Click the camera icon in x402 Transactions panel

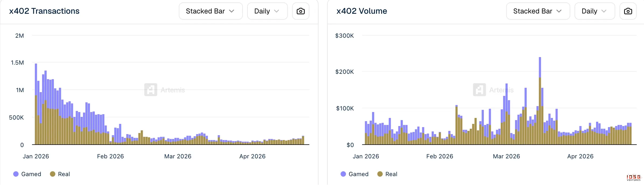301,11
